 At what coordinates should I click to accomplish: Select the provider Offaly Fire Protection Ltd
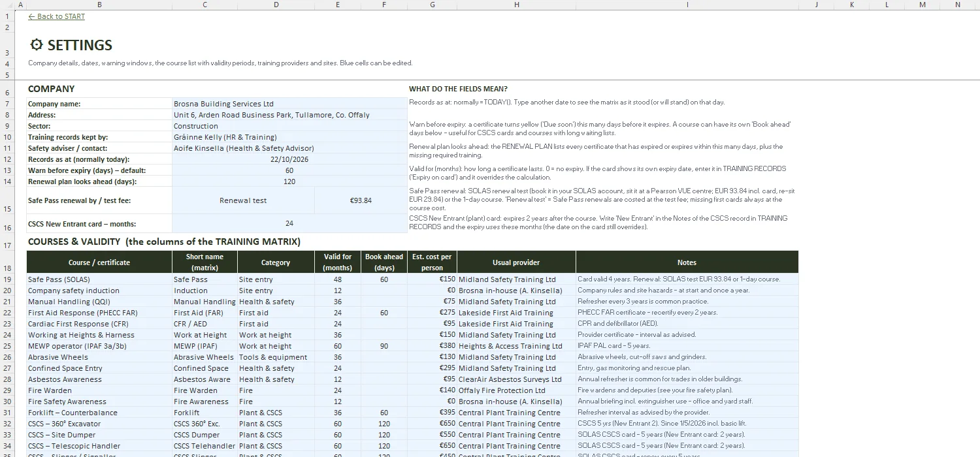click(x=516, y=390)
